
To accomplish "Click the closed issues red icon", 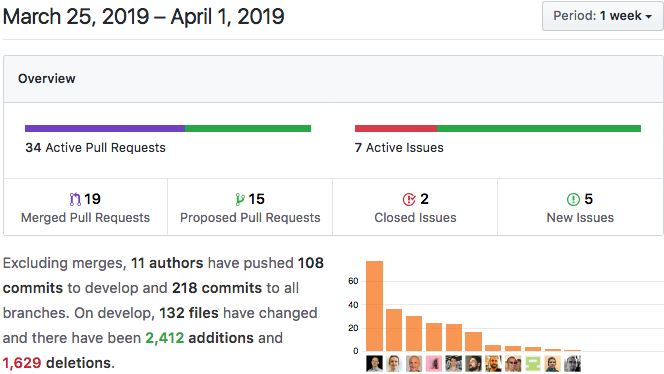I will pos(409,199).
